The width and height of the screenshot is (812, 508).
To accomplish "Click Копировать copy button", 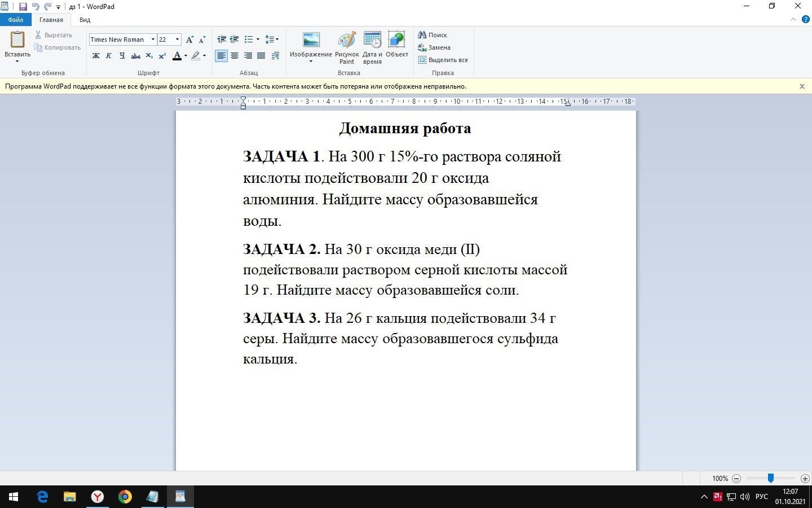I will pos(58,47).
